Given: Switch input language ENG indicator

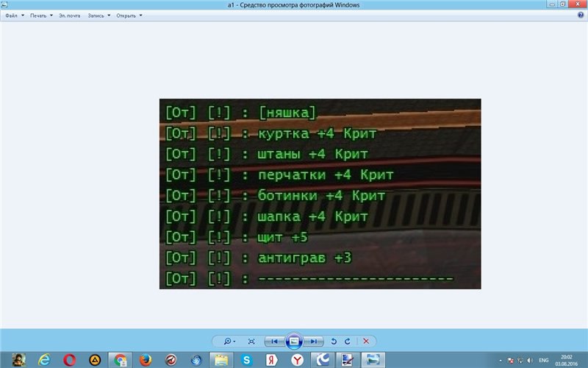Looking at the screenshot, I should pos(543,361).
